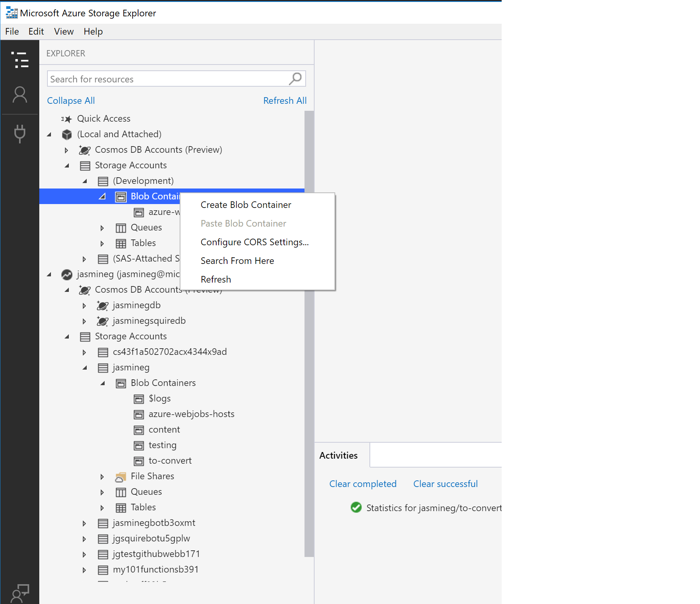The image size is (700, 604).
Task: Open the View menu
Action: (64, 31)
